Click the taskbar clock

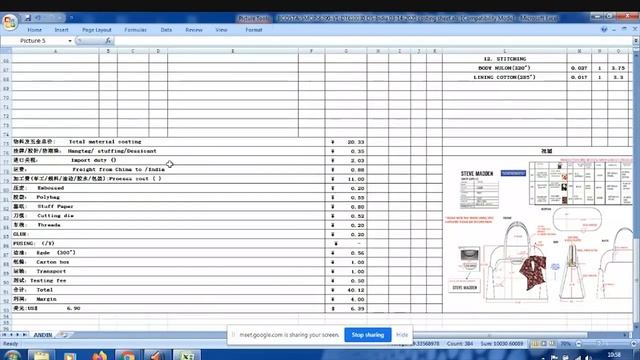pos(614,356)
